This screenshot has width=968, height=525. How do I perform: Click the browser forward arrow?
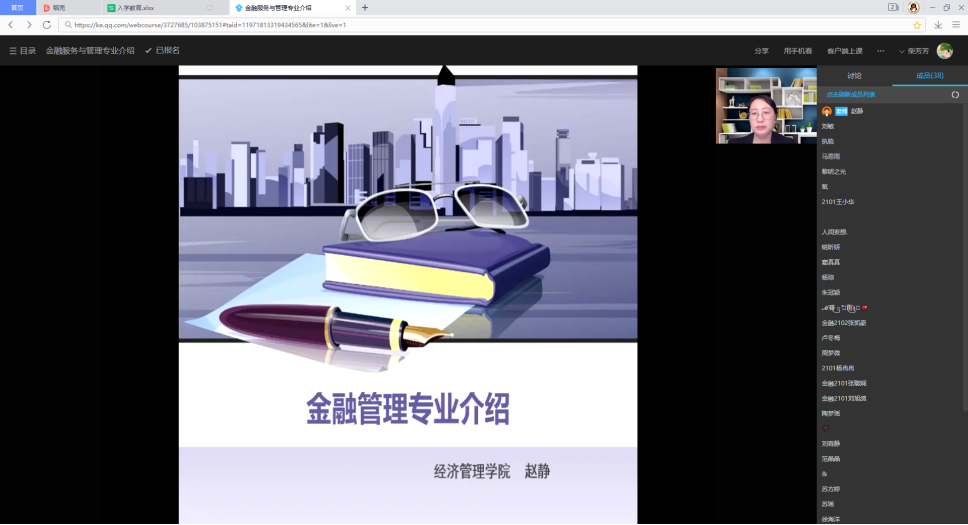tap(28, 24)
